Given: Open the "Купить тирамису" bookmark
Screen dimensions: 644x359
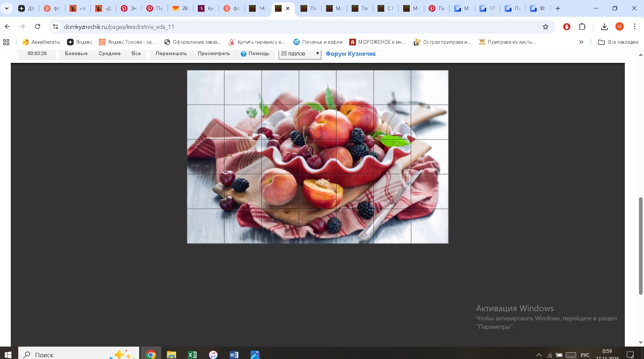Looking at the screenshot, I should (256, 42).
